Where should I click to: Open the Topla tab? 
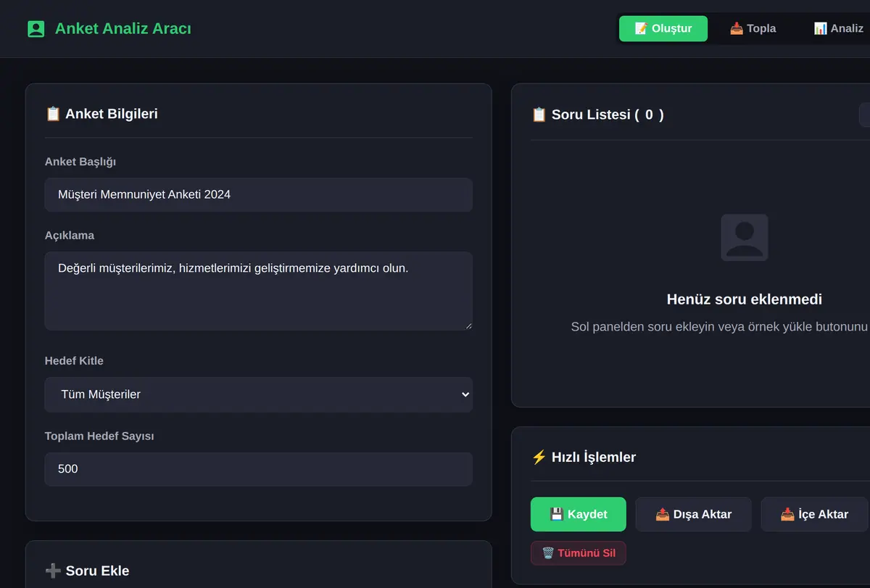[753, 29]
